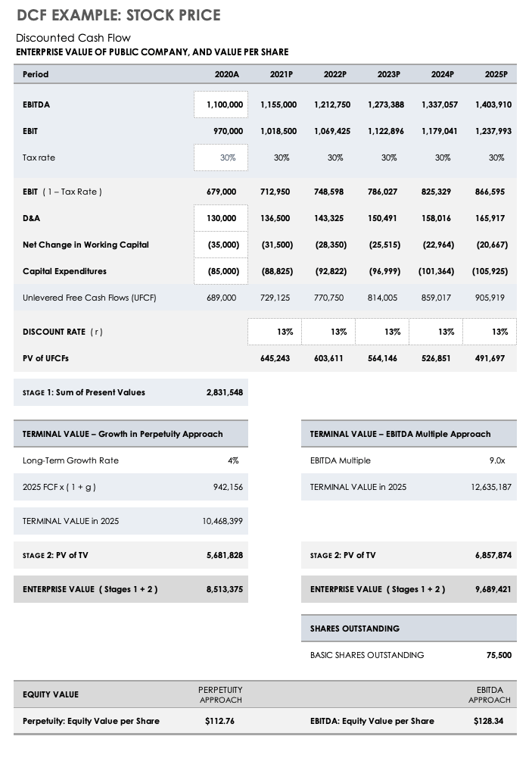Select the Stage 1 Sum of Present Values amount
Screen dimensions: 532x758
click(x=225, y=392)
